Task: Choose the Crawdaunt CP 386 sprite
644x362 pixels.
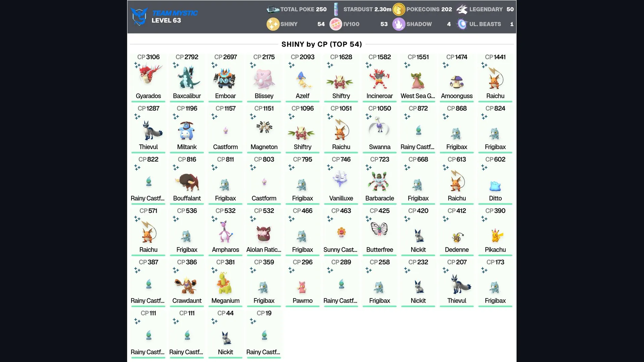Action: tap(185, 285)
